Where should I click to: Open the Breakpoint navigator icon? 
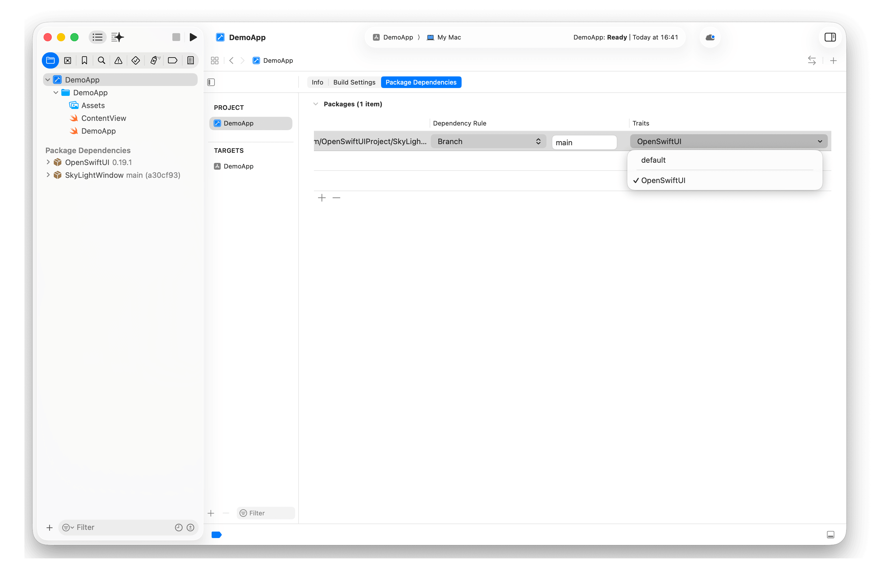173,60
